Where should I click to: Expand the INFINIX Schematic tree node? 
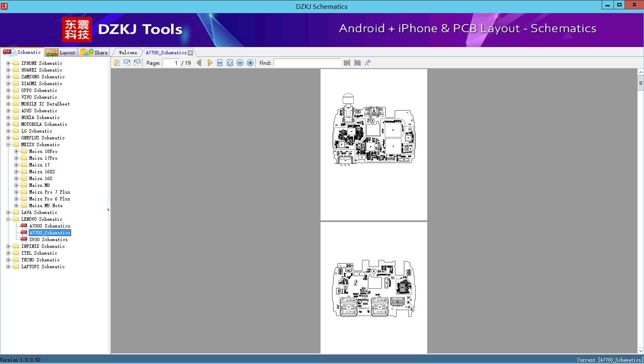(8, 246)
